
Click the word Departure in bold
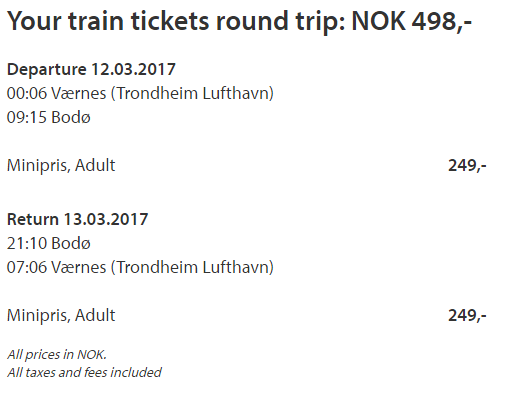click(47, 70)
